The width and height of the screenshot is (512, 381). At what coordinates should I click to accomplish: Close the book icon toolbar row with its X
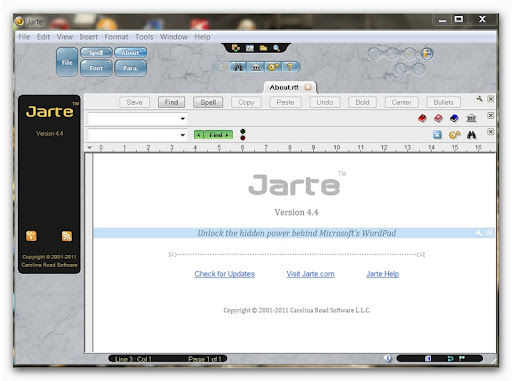(x=491, y=115)
